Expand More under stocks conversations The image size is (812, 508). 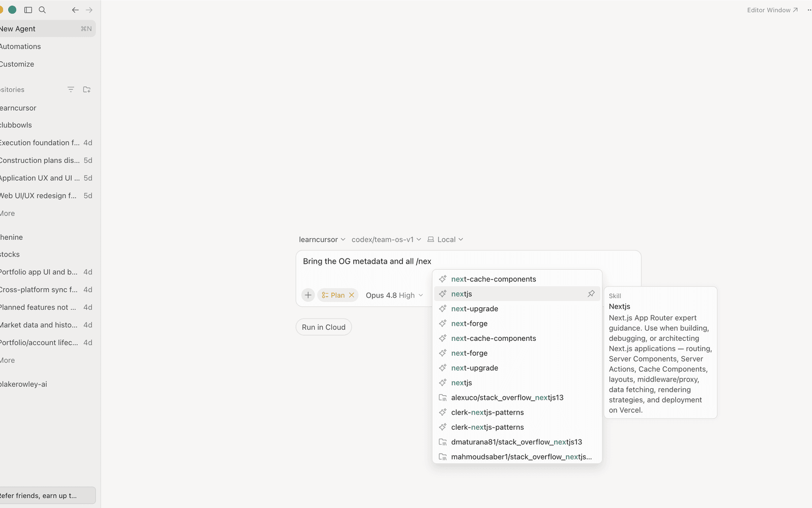click(8, 360)
